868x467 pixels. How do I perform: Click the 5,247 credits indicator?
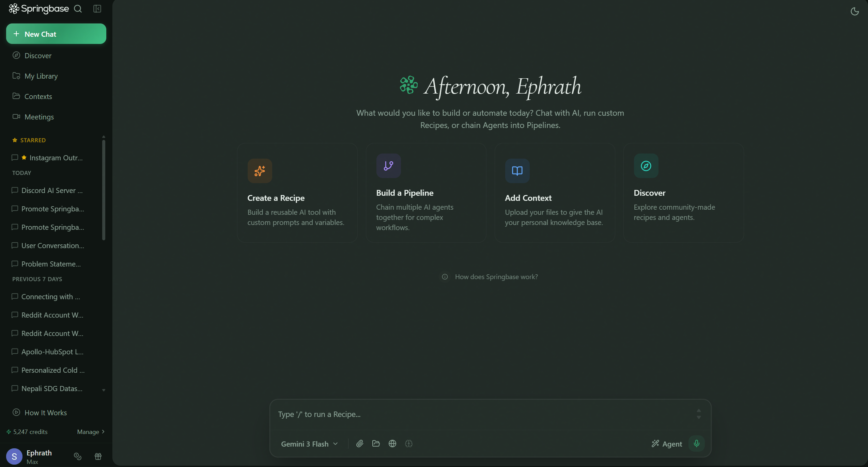coord(27,432)
